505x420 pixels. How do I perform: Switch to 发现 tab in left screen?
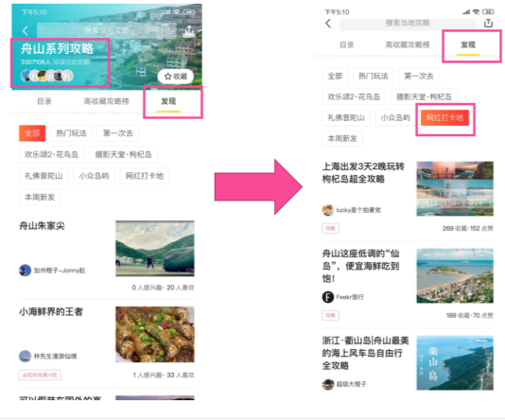168,101
